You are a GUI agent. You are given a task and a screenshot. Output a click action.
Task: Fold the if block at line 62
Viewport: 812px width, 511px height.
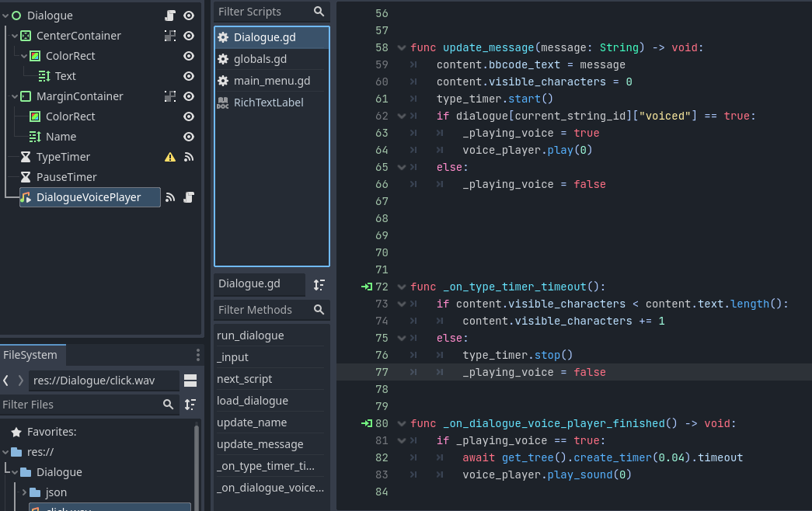tap(402, 116)
